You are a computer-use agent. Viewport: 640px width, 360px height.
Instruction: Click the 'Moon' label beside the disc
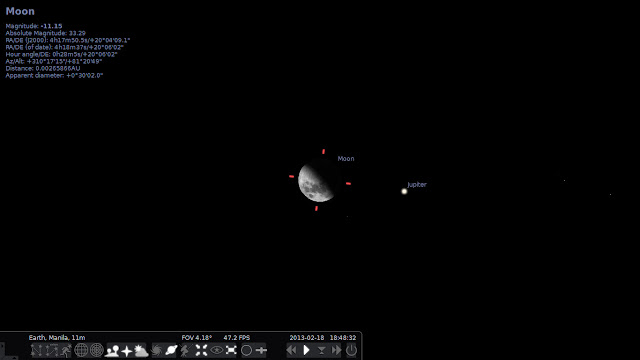point(346,159)
